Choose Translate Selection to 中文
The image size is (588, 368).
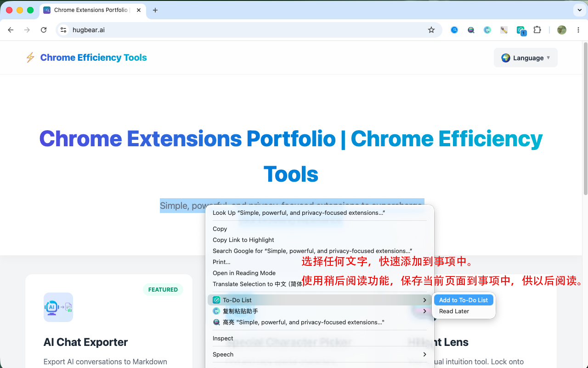(320, 284)
